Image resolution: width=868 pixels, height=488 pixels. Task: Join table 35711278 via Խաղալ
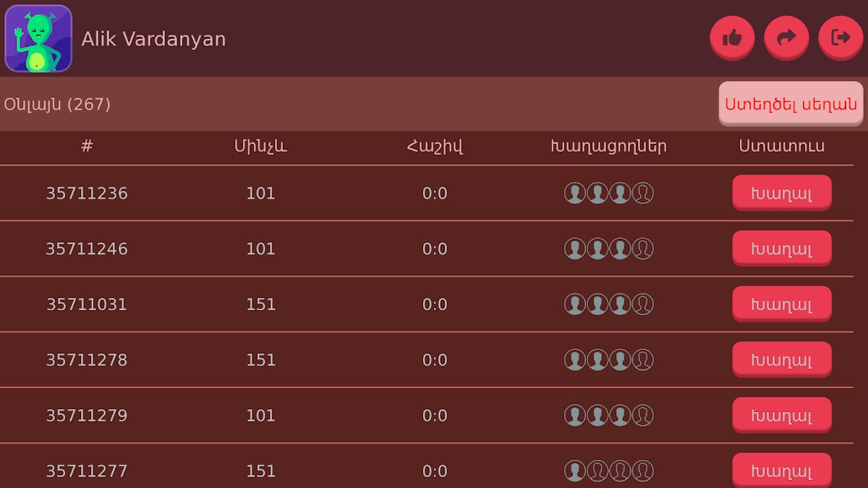(x=781, y=360)
